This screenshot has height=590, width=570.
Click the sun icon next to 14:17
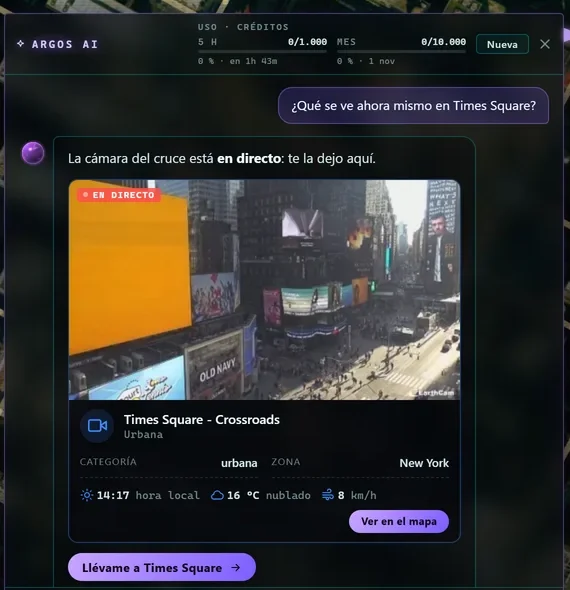[x=87, y=495]
